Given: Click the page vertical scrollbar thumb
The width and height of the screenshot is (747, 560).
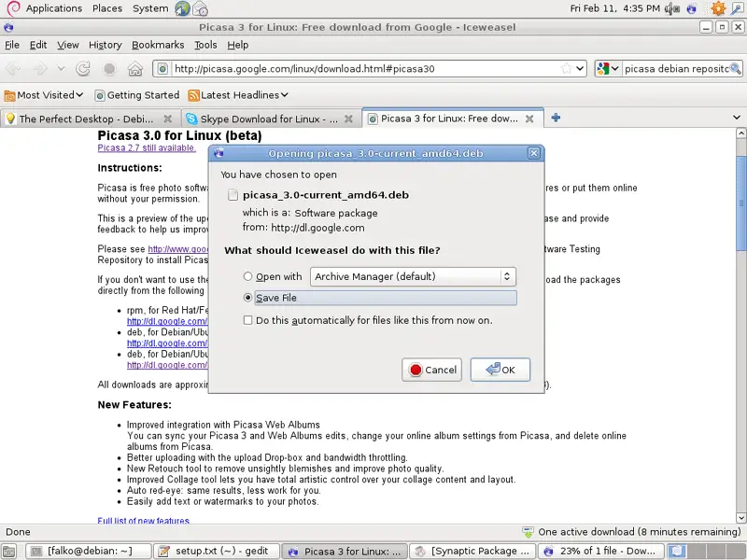Looking at the screenshot, I should [741, 203].
